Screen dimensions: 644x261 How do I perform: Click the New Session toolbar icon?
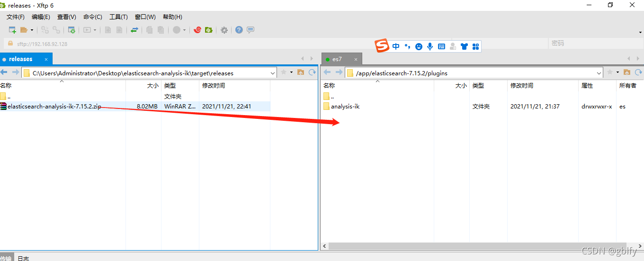coord(13,30)
